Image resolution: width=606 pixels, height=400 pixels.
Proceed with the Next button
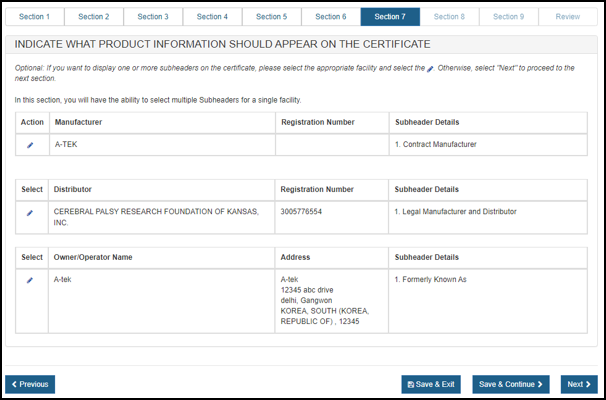tap(579, 384)
